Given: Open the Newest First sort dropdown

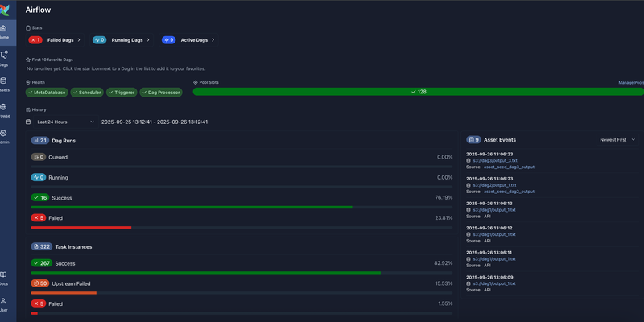Looking at the screenshot, I should (x=617, y=139).
